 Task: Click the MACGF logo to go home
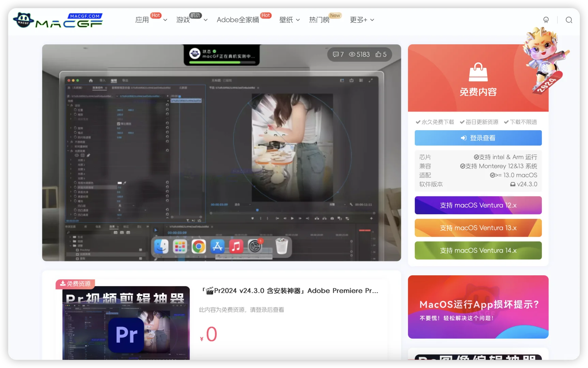57,20
